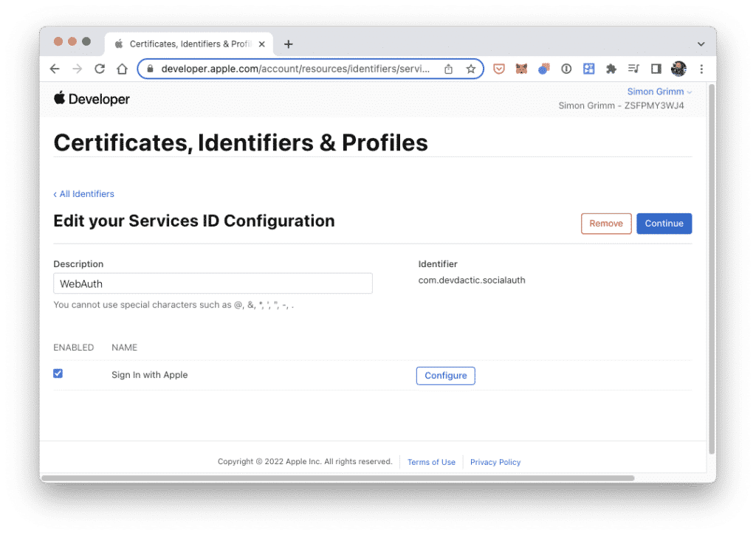This screenshot has height=535, width=756.
Task: Click inside the Description field
Action: point(213,283)
